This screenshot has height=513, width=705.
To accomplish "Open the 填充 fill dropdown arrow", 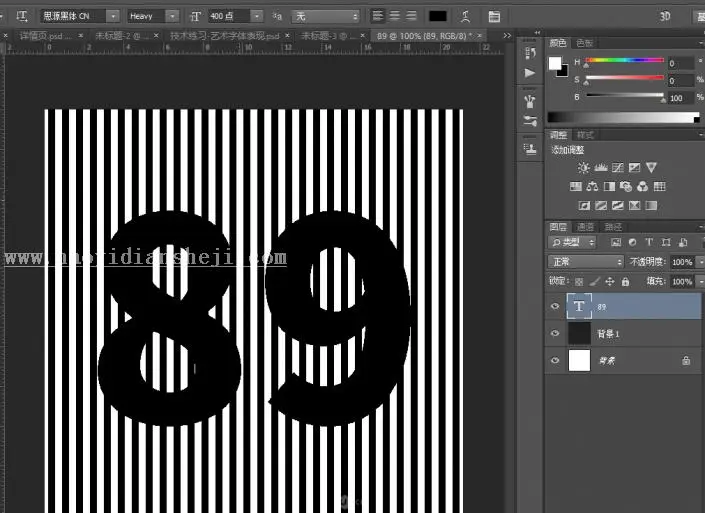I will coord(700,281).
